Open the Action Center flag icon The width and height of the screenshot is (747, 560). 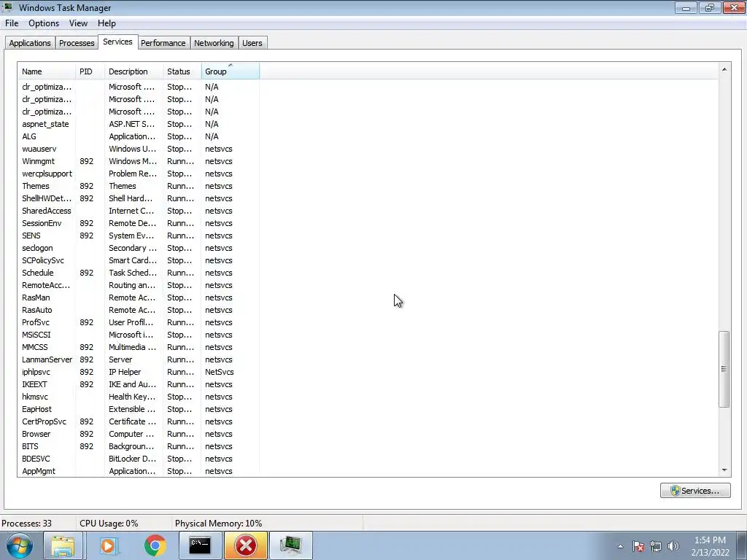638,546
